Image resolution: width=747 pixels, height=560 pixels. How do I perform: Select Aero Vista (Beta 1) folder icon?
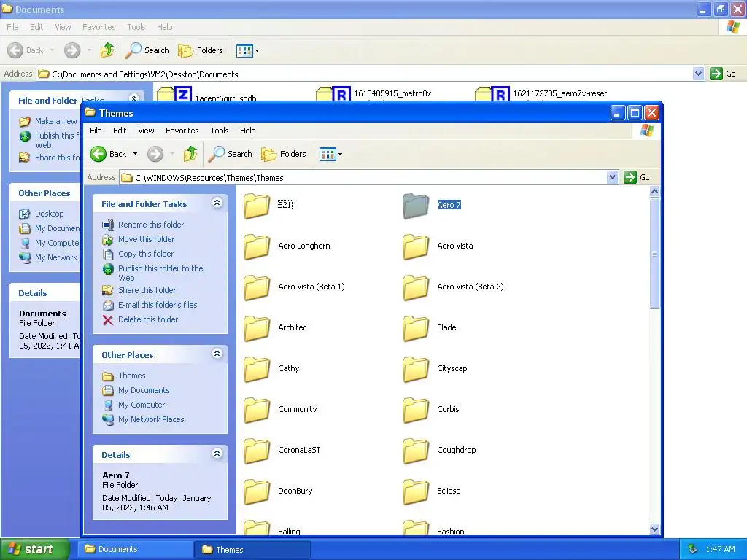257,287
